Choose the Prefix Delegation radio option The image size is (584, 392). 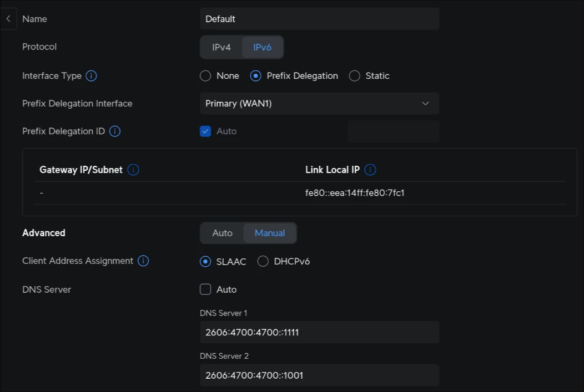[255, 76]
